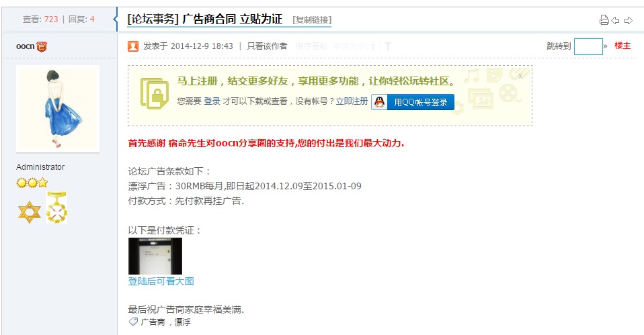Viewport: 644px width, 335px height.
Task: Click the 跳转到 floor number input
Action: 588,46
